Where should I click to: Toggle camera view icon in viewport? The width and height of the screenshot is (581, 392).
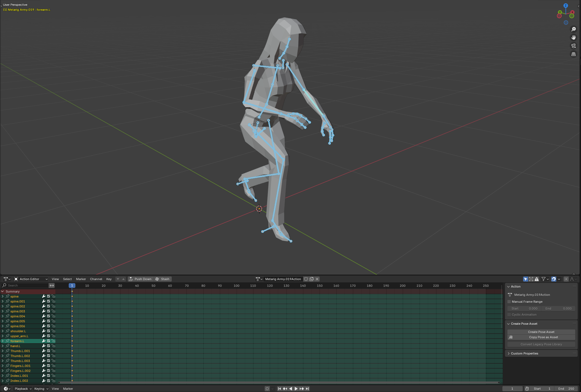click(x=574, y=46)
